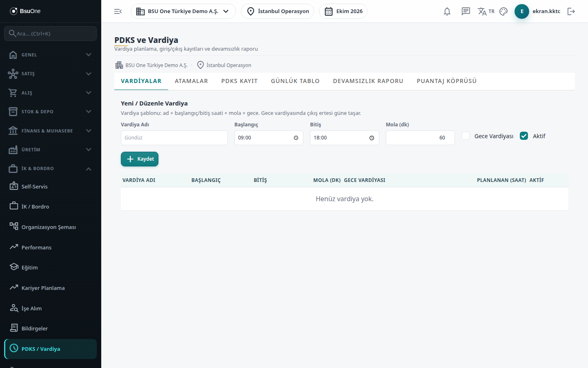Enable the Gece Vardiyası checkbox

point(465,136)
